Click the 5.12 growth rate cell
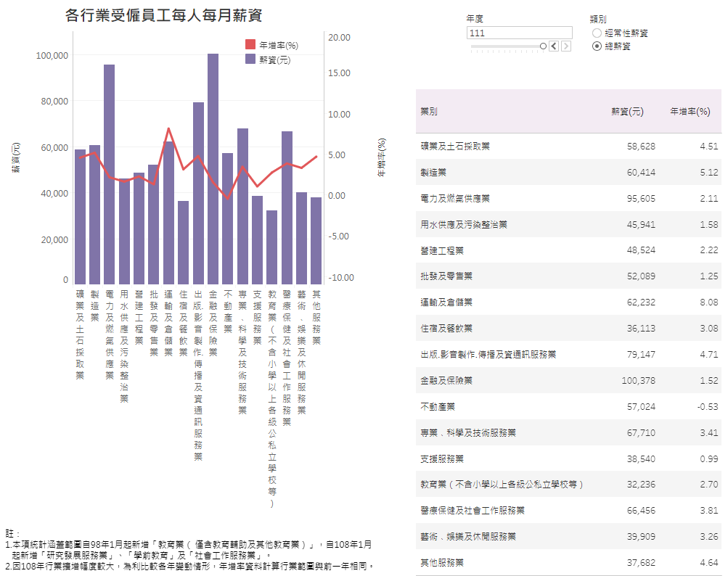Viewport: 728px width, 576px height. click(709, 172)
